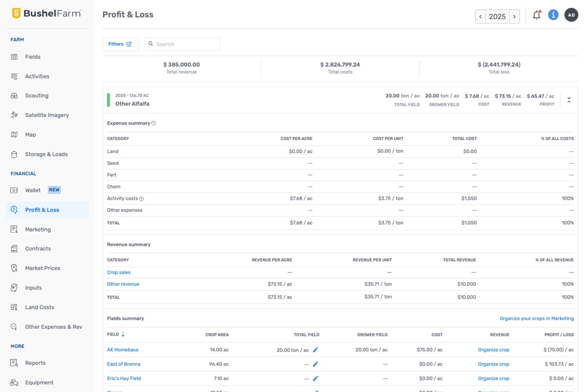Open the AD user avatar menu

pyautogui.click(x=571, y=15)
